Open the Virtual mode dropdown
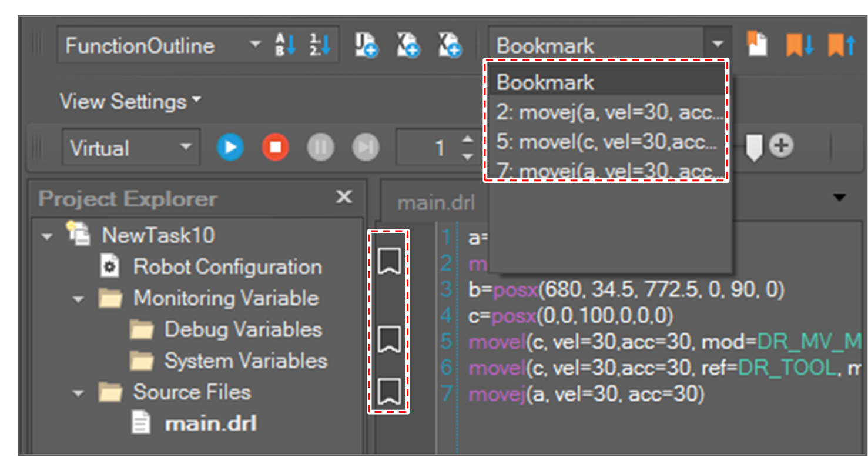 186,147
